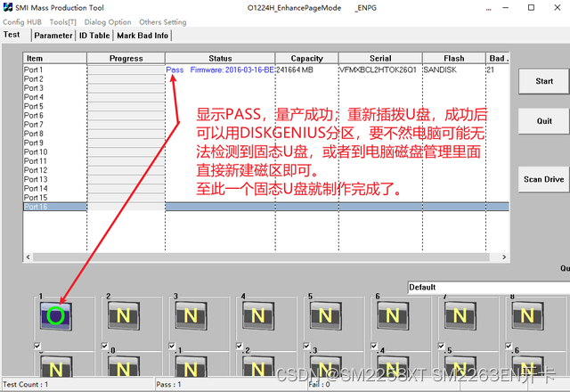The image size is (570, 392).
Task: Click the 'Pass Firmware: 2016-03-16' status text
Action: coord(220,69)
